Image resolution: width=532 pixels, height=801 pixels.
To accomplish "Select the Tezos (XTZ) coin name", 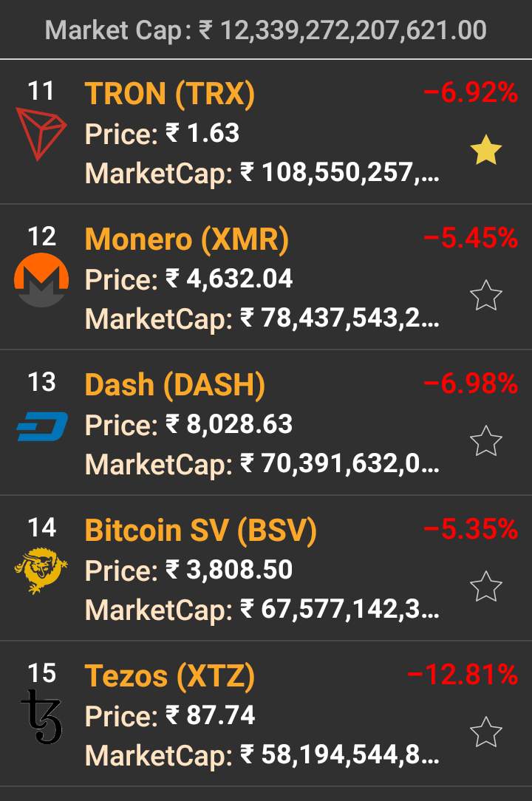I will pos(170,676).
